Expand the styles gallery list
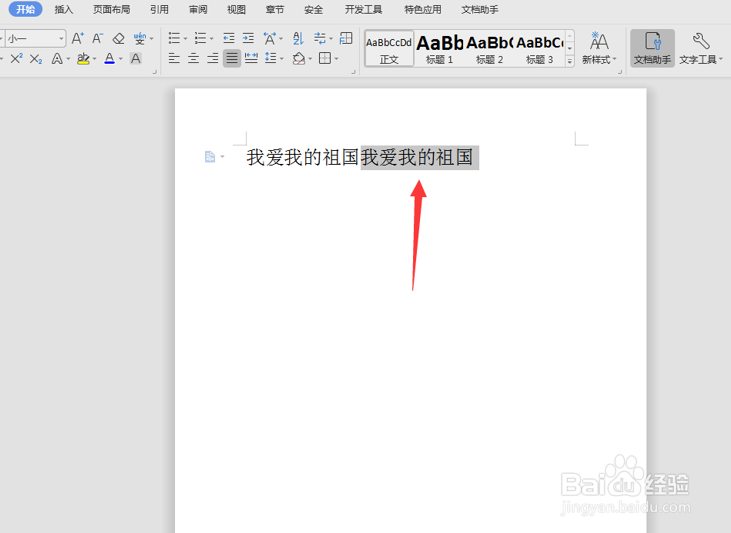Viewport: 731px width, 533px height. (570, 61)
